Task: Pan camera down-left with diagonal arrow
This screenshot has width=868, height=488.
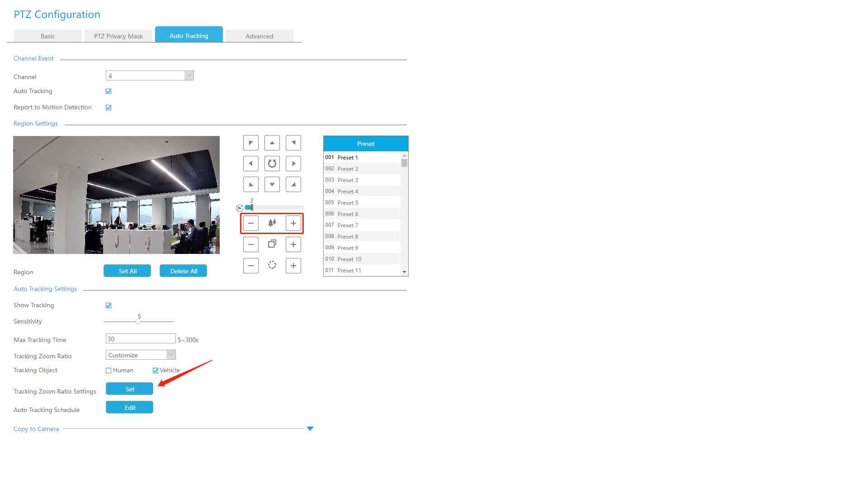Action: (251, 184)
